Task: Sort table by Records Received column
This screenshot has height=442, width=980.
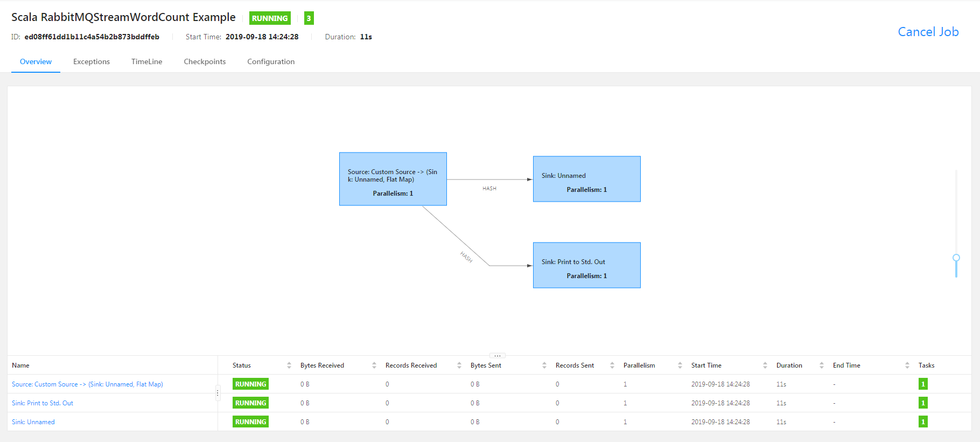Action: (411, 365)
